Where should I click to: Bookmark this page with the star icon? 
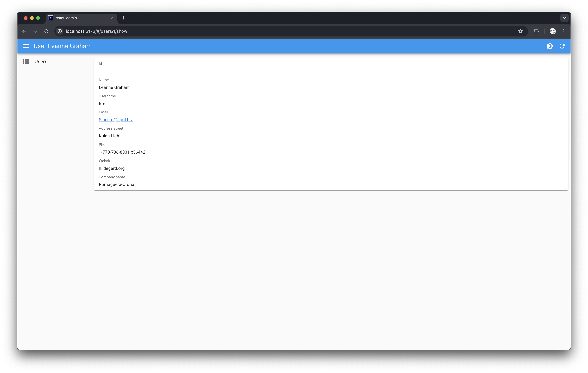[521, 31]
